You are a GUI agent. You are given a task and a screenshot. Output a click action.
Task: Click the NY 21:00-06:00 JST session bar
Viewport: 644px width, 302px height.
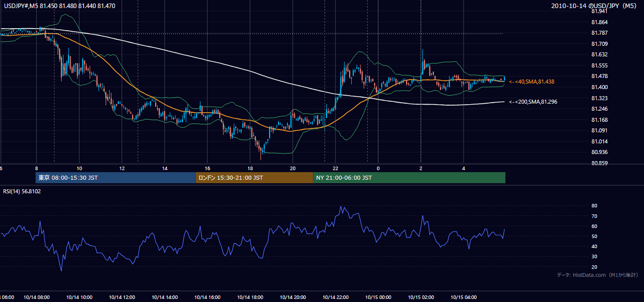[x=409, y=178]
